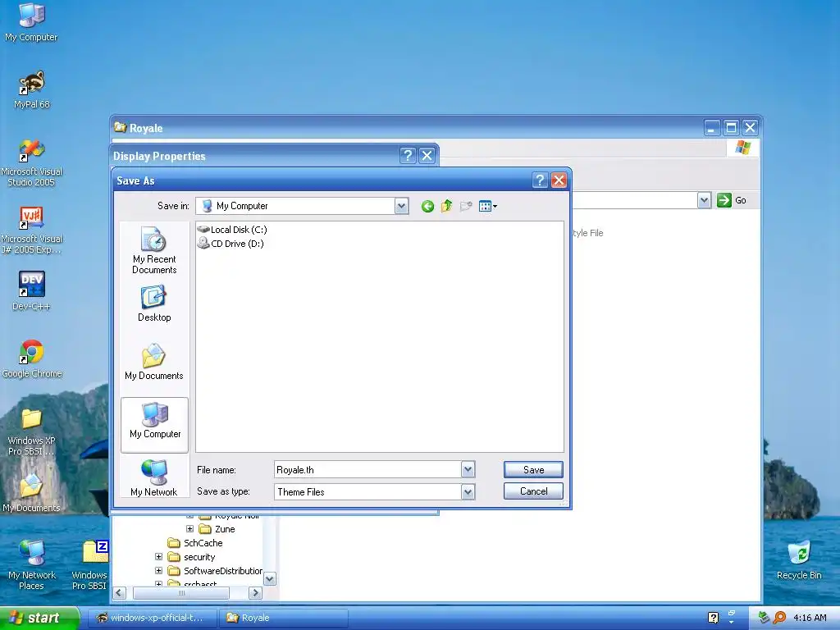The width and height of the screenshot is (840, 630).
Task: Select My Computer in Save As places bar
Action: (155, 424)
